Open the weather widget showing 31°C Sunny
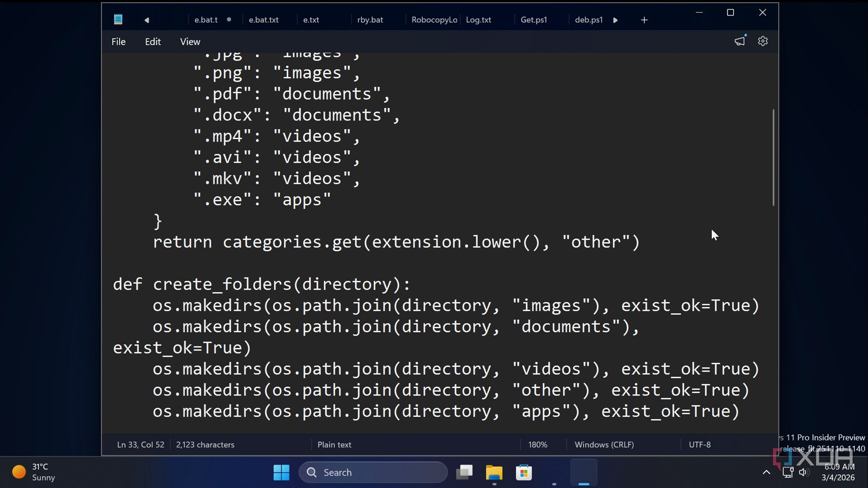This screenshot has width=868, height=488. pyautogui.click(x=34, y=472)
